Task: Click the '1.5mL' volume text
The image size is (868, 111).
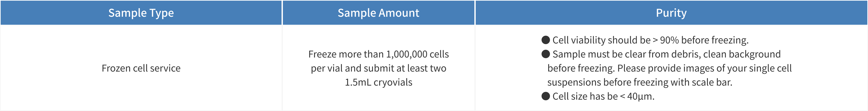Action: pos(358,82)
